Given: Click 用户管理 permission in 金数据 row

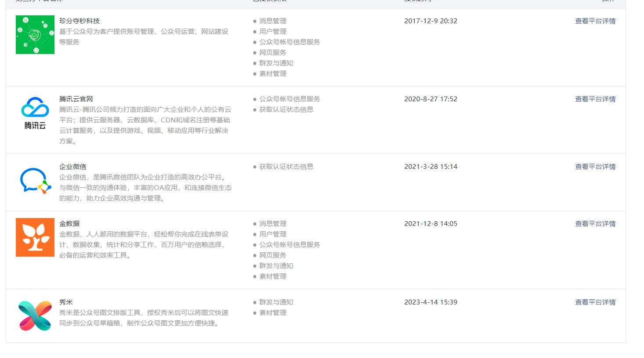Looking at the screenshot, I should 273,234.
